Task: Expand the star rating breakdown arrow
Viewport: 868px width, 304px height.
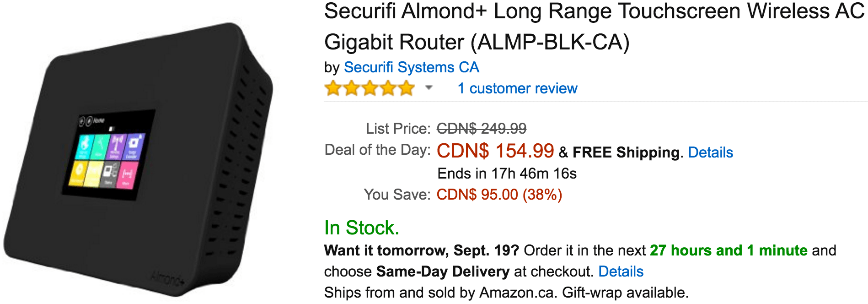Action: tap(429, 87)
